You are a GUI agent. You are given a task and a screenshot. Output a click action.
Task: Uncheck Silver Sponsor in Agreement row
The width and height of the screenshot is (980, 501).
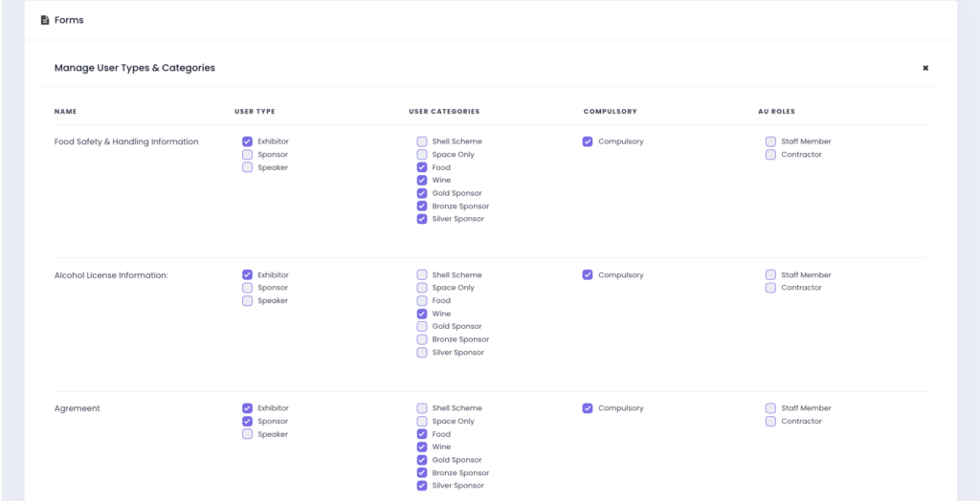pyautogui.click(x=422, y=486)
